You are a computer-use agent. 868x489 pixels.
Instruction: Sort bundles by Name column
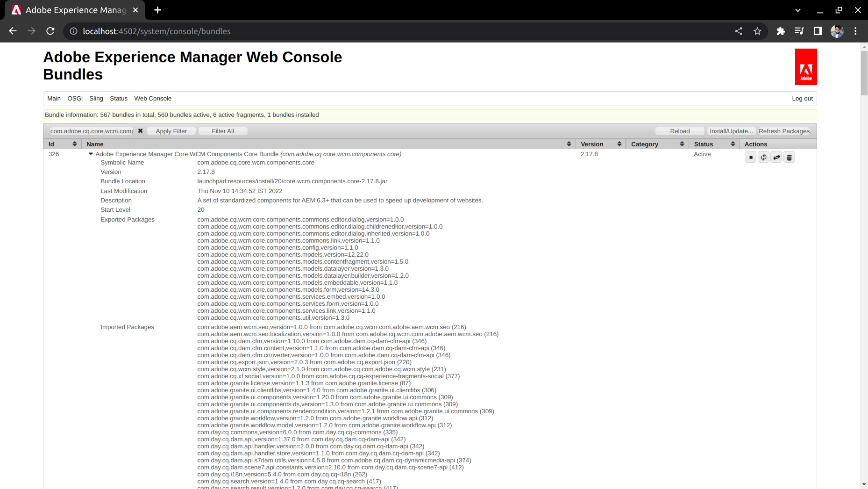[569, 144]
